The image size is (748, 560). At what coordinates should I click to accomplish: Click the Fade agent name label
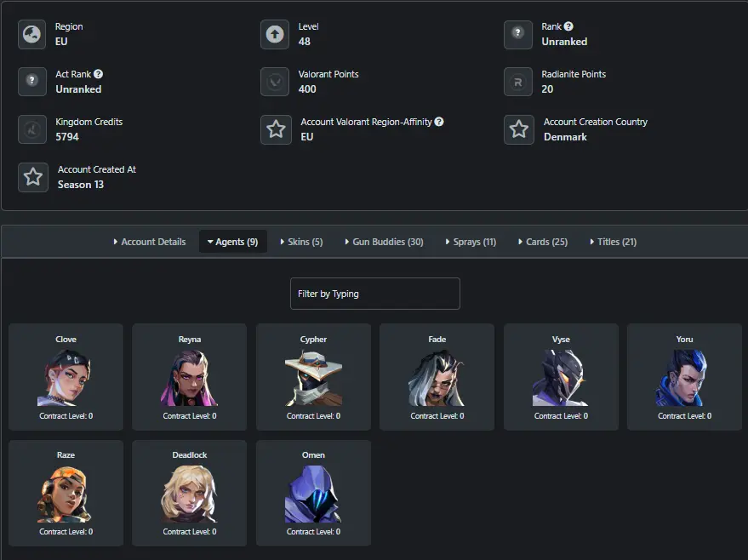(x=437, y=339)
